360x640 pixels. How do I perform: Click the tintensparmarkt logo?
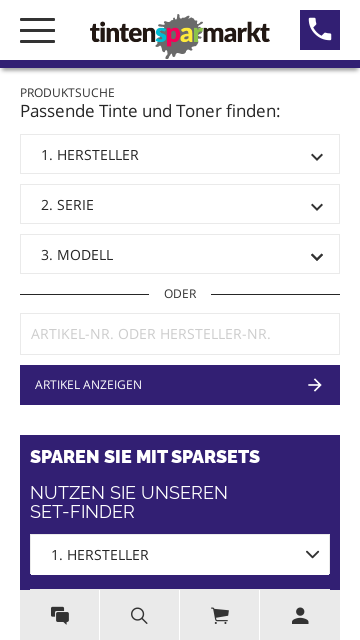click(180, 33)
